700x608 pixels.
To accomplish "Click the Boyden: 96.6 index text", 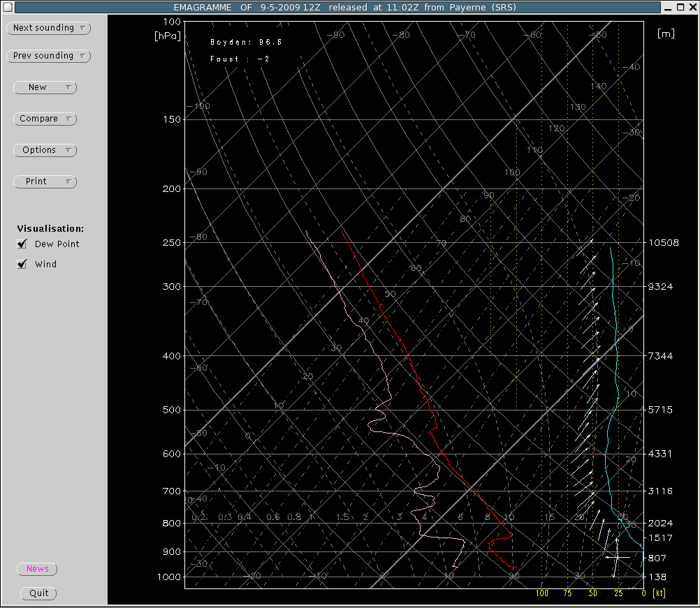I will pyautogui.click(x=246, y=43).
